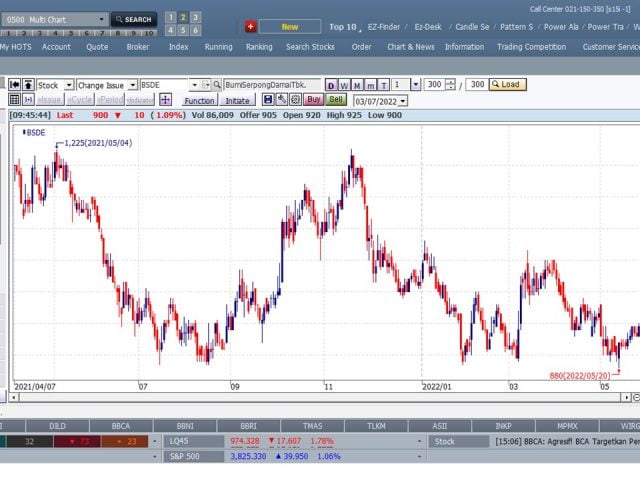The width and height of the screenshot is (640, 480).
Task: Toggle Monthly period M button
Action: [358, 85]
